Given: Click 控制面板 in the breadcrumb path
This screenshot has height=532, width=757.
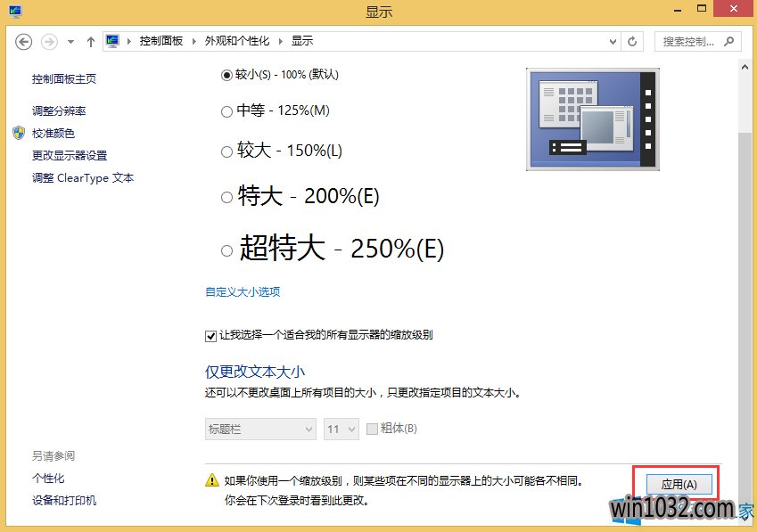Looking at the screenshot, I should (x=160, y=41).
